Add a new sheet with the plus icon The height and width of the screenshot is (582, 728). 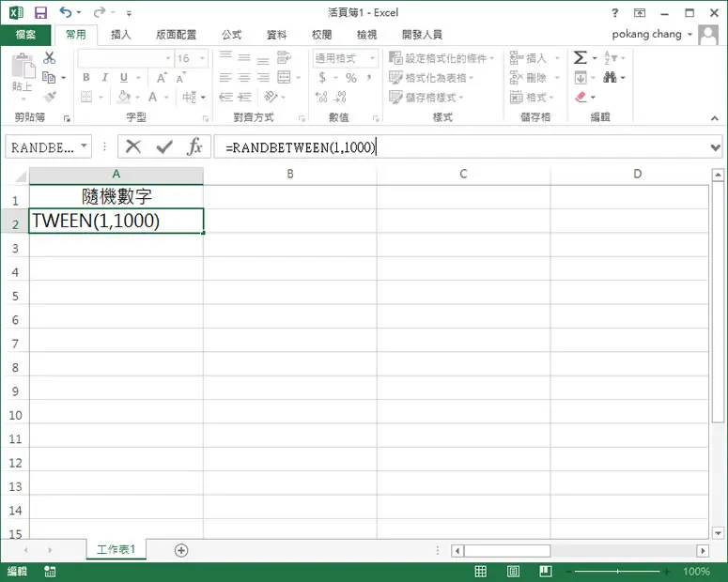click(181, 550)
